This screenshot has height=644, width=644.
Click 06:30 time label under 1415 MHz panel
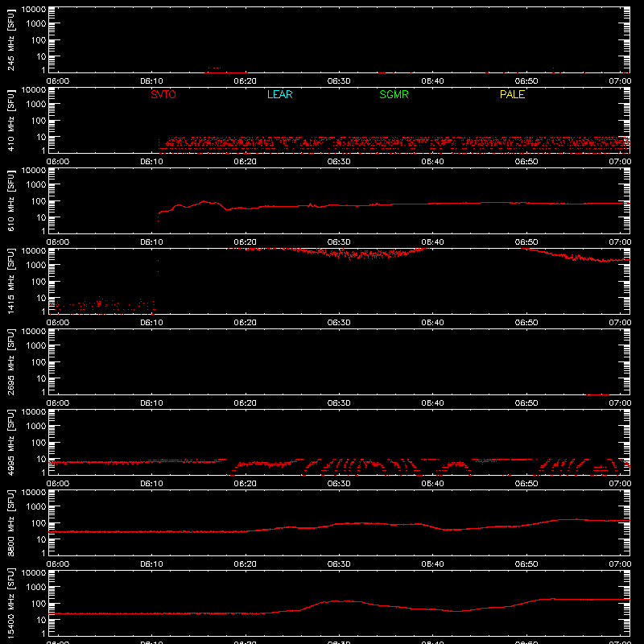pyautogui.click(x=339, y=323)
